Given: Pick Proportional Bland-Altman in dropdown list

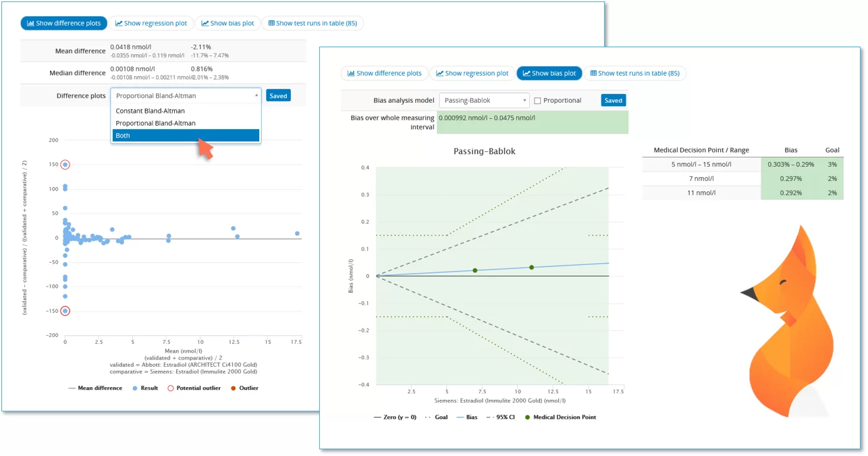Looking at the screenshot, I should coord(156,123).
